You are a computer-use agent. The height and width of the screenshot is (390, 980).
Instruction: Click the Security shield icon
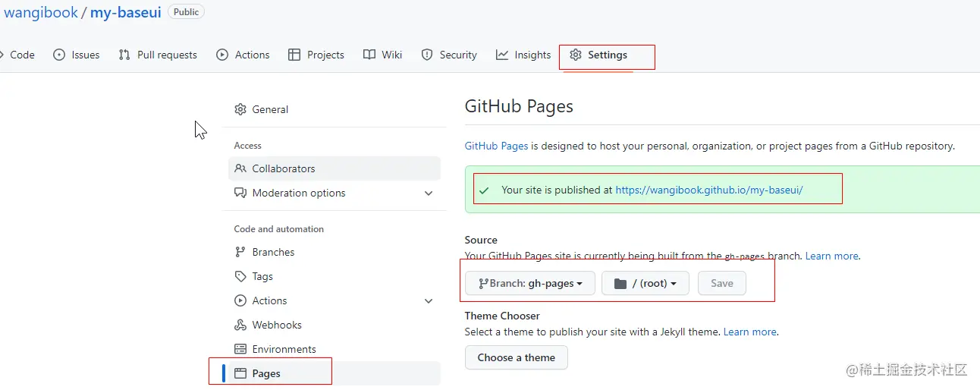tap(427, 55)
